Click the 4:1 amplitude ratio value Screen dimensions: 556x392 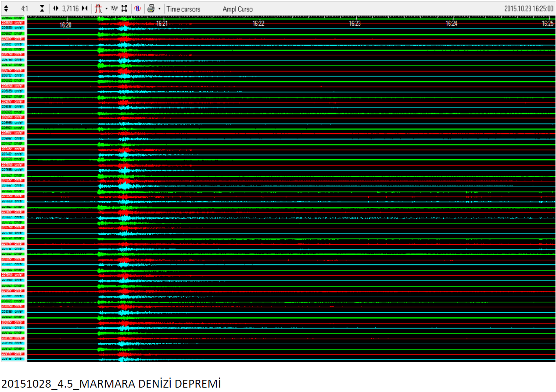pos(25,9)
